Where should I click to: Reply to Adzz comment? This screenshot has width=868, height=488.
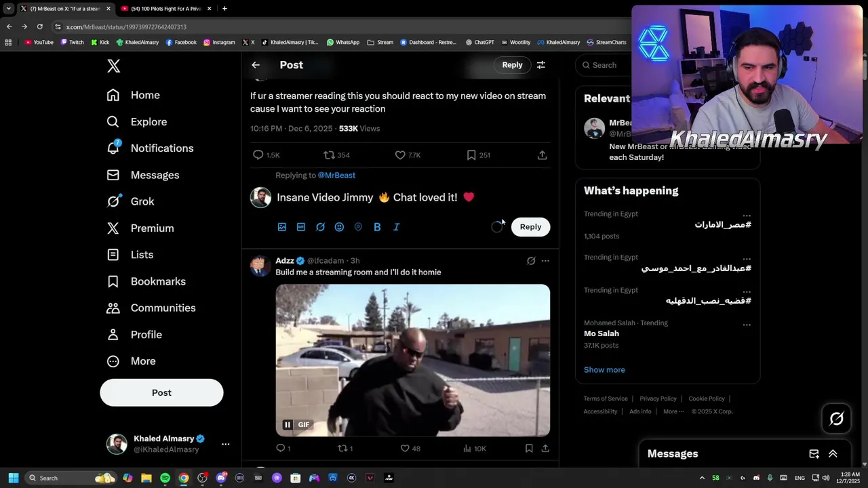(x=281, y=449)
